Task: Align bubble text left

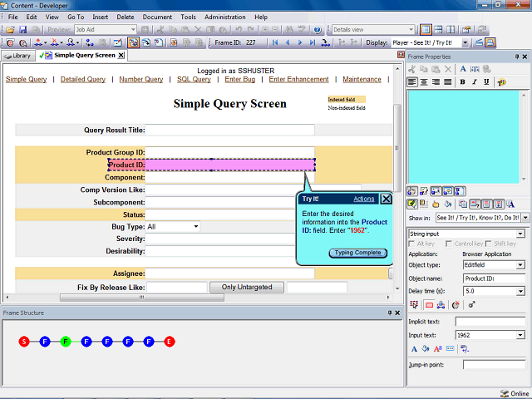Action: [x=412, y=82]
